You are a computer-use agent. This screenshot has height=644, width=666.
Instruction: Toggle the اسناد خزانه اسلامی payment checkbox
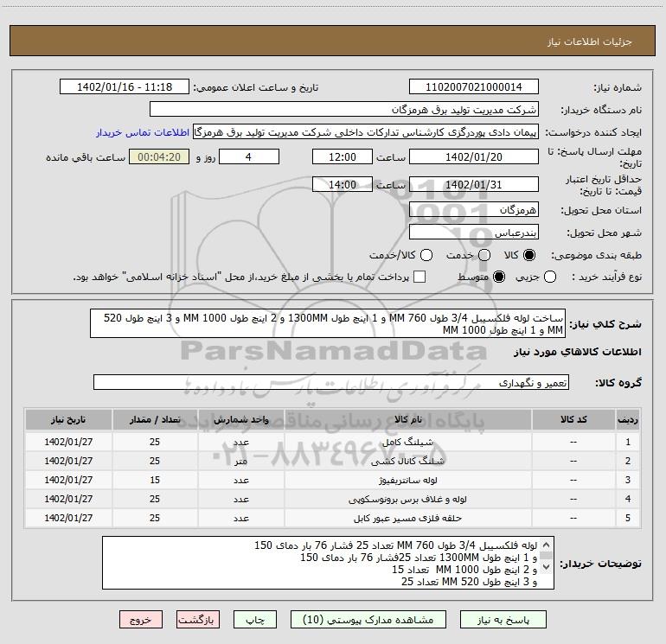pyautogui.click(x=419, y=277)
